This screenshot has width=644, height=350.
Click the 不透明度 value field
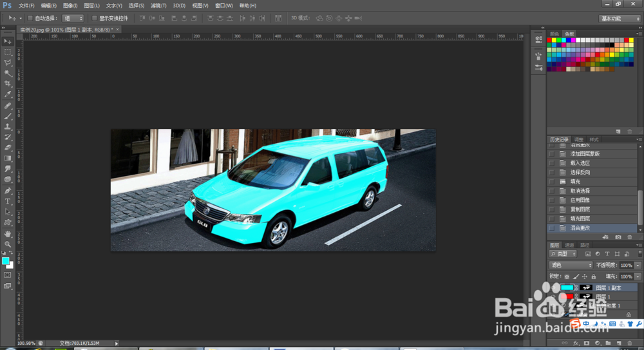[x=626, y=265]
